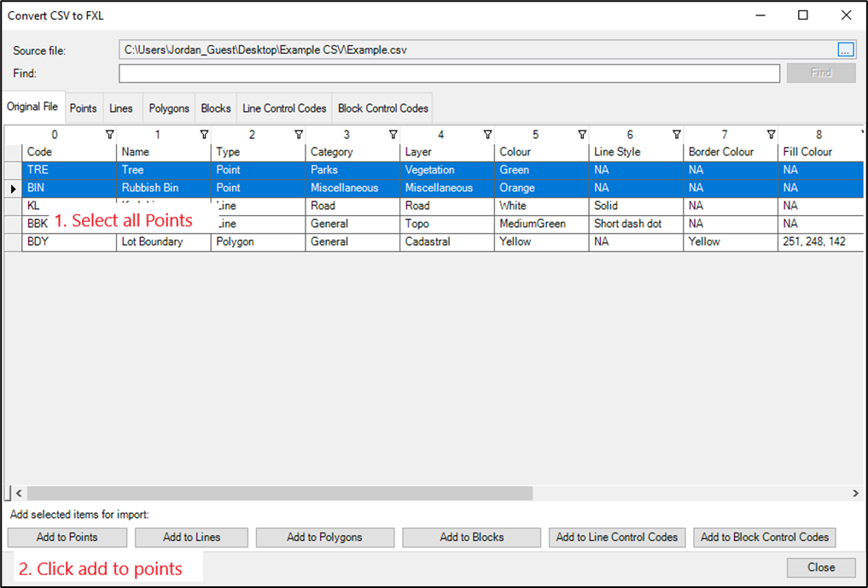Click the row selector arrow next to BIN
The image size is (868, 588).
pyautogui.click(x=15, y=188)
